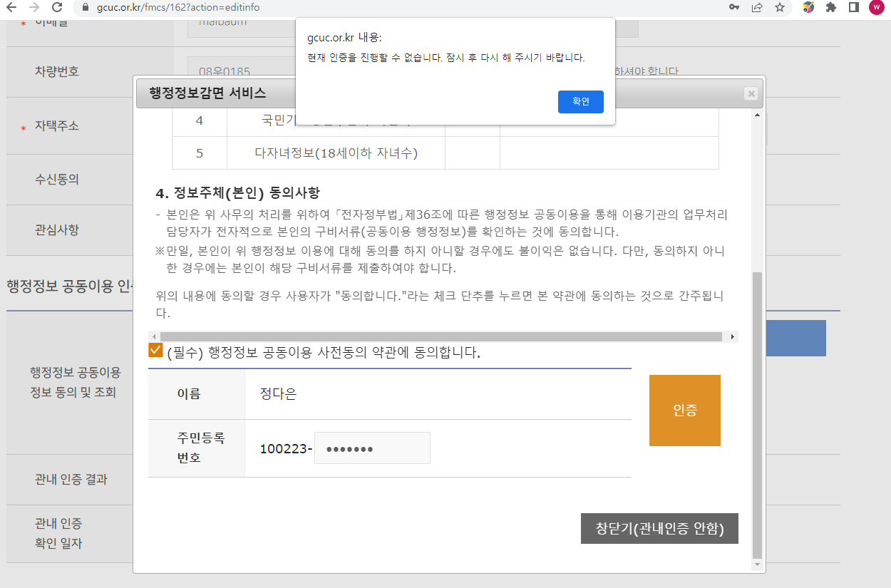891x588 pixels.
Task: Click the share page icon in address bar
Action: tap(756, 7)
